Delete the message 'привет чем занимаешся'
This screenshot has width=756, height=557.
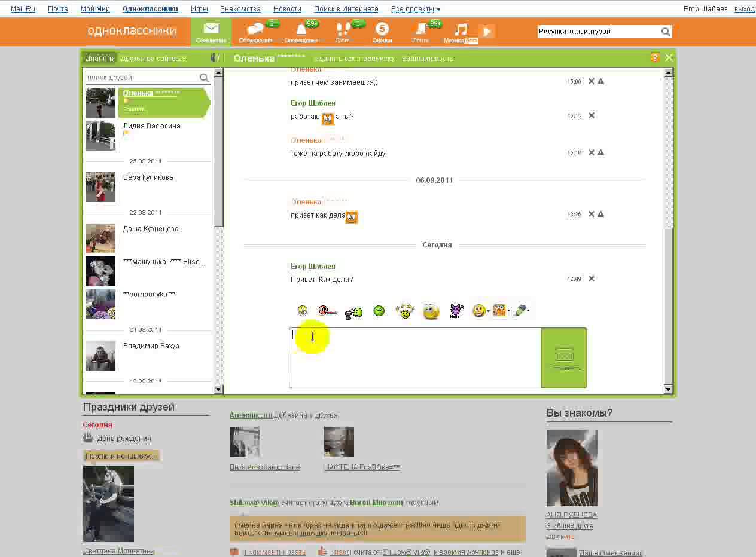[591, 81]
